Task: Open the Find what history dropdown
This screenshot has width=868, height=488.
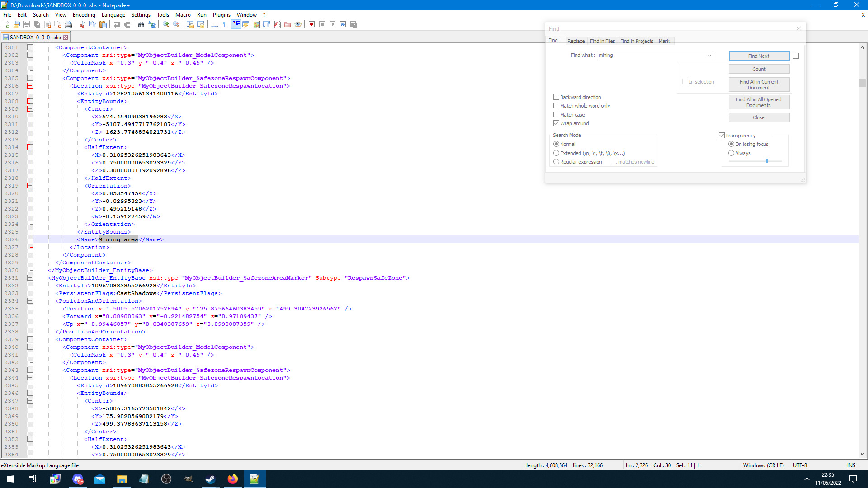Action: coord(709,55)
